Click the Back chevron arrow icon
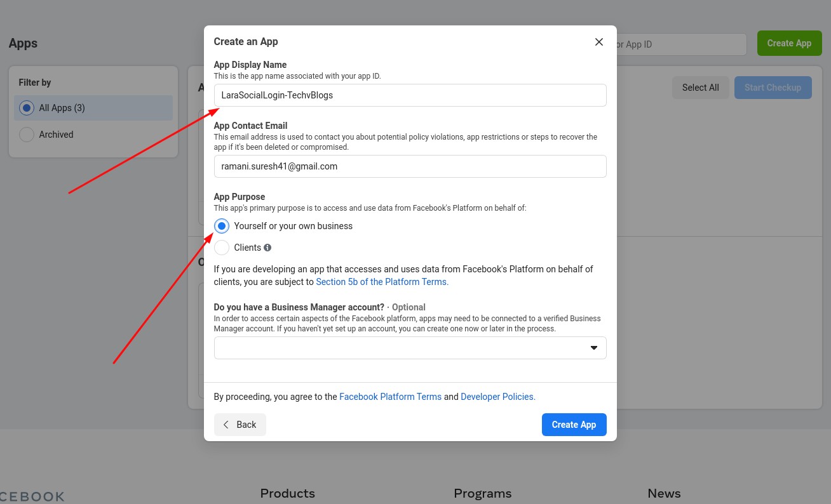 [x=226, y=425]
